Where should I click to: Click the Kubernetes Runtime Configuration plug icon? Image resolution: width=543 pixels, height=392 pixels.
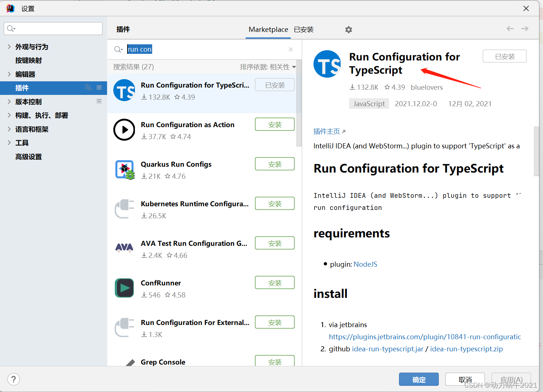[x=125, y=209]
